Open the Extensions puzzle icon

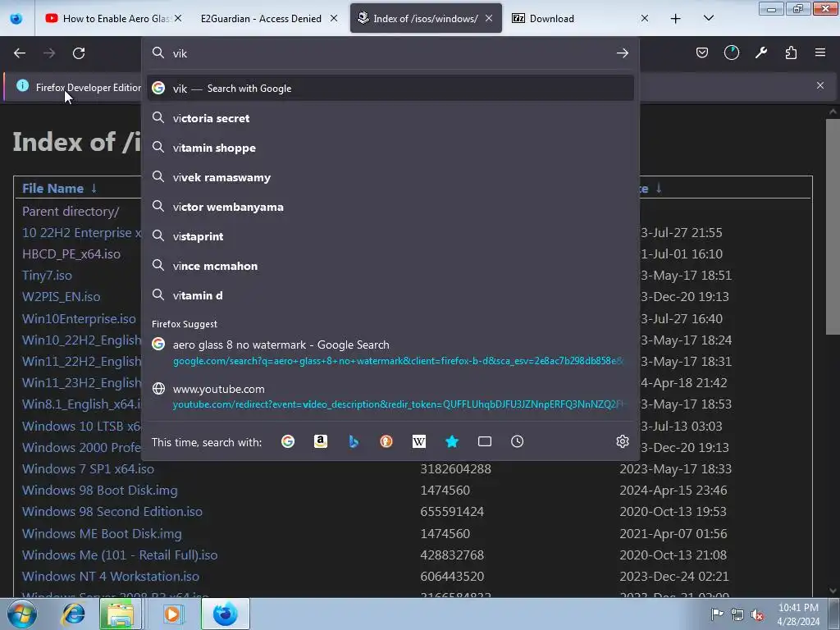[791, 52]
